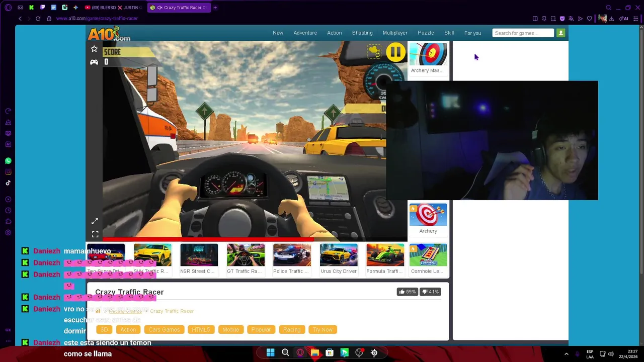Open the New games menu
The image size is (644, 362).
[278, 33]
